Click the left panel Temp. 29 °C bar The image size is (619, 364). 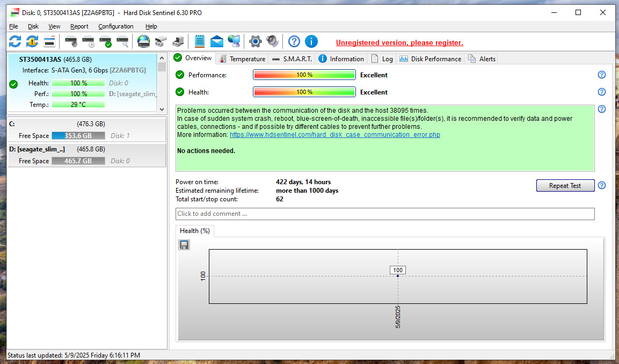pyautogui.click(x=78, y=105)
